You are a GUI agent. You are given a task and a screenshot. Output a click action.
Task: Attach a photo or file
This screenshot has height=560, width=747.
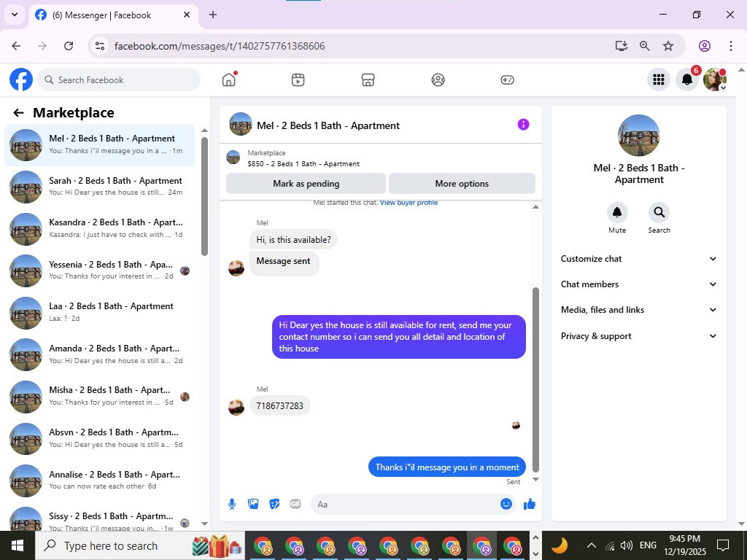[x=253, y=505]
